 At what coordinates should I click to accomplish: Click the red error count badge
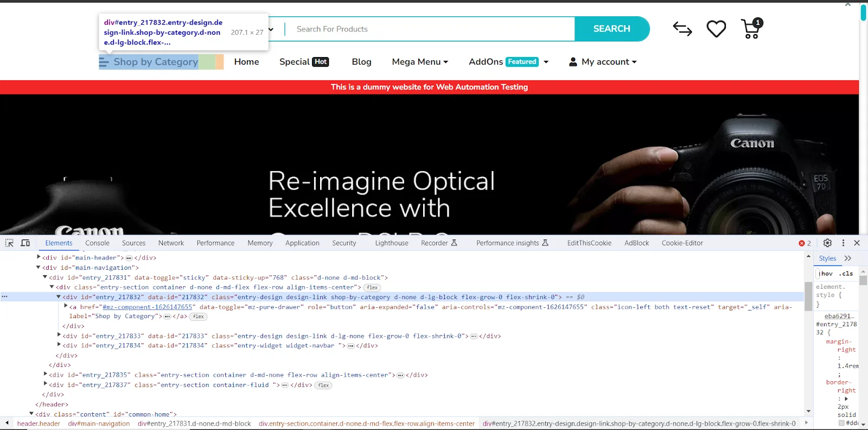(805, 243)
